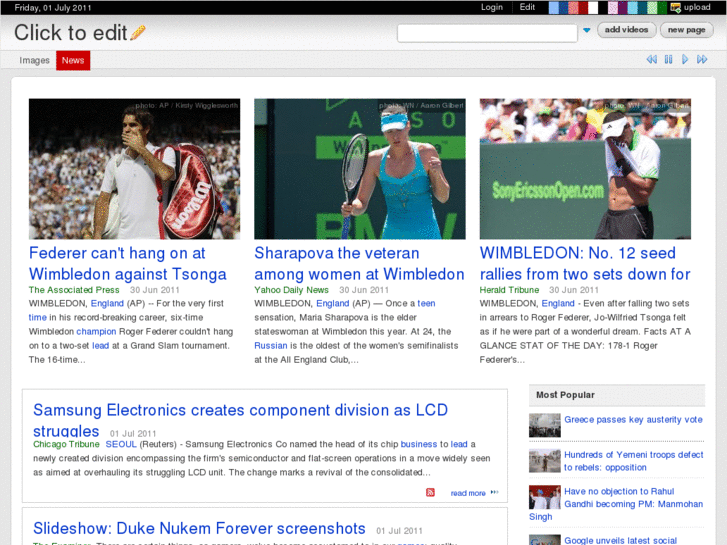Open Slideshow: Duke Nukem Forever screenshots headline
This screenshot has width=727, height=545.
pos(199,528)
